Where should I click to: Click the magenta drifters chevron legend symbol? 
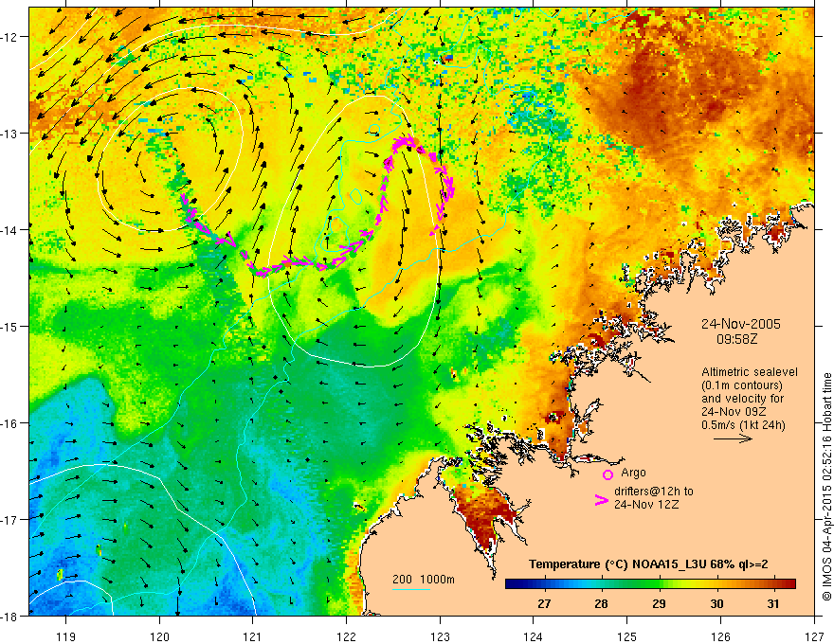point(601,500)
